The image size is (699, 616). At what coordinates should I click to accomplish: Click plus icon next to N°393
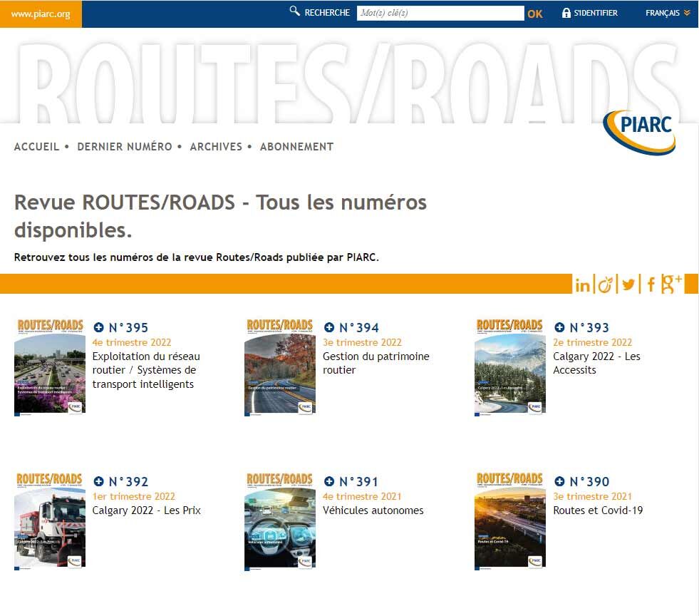pos(559,327)
